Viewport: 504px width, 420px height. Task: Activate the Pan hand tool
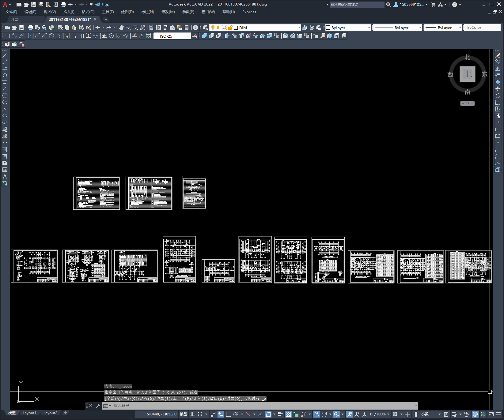pyautogui.click(x=121, y=28)
